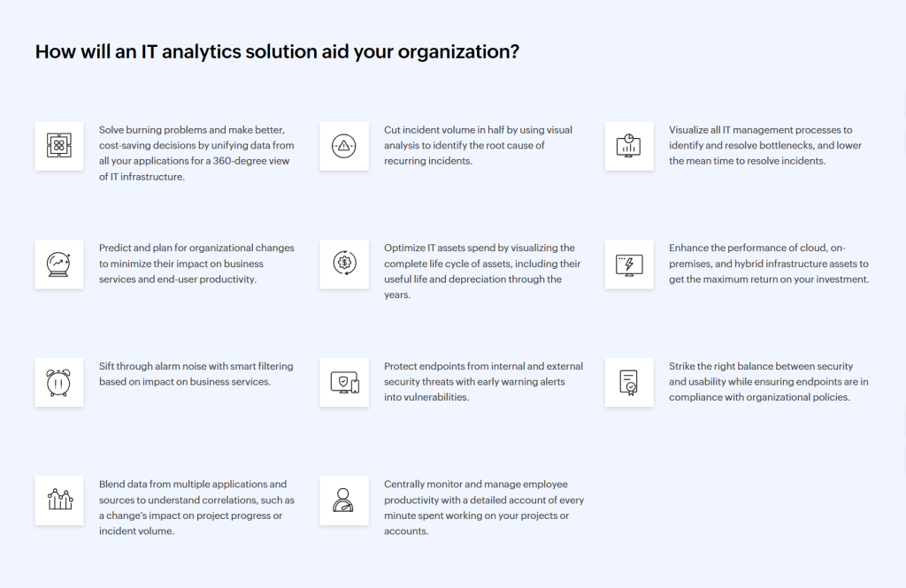Click the incident warning triangle icon
This screenshot has height=588, width=906.
click(344, 146)
